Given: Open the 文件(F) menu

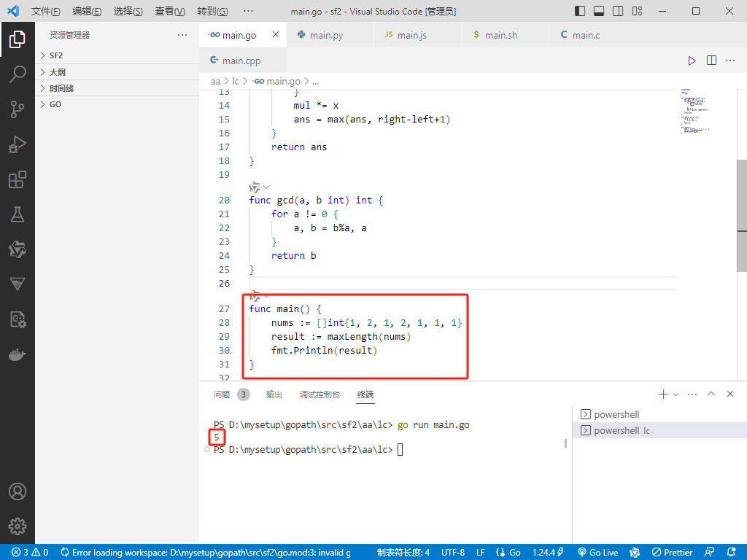Looking at the screenshot, I should click(x=45, y=11).
